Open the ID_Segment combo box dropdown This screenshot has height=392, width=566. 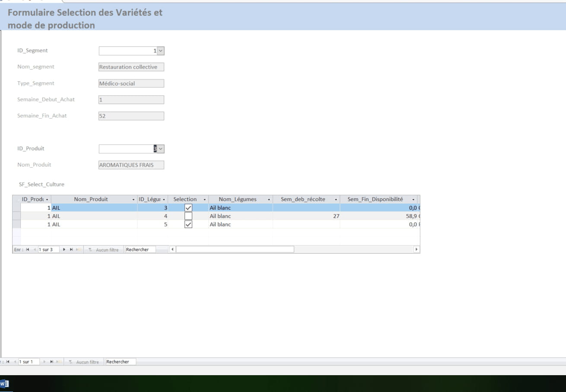click(160, 51)
